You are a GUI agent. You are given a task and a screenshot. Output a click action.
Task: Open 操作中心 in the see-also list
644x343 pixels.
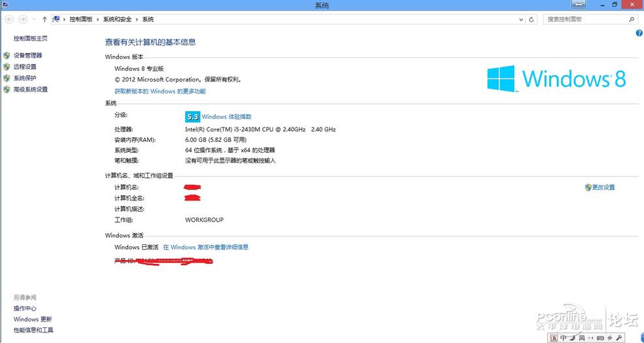(x=25, y=308)
